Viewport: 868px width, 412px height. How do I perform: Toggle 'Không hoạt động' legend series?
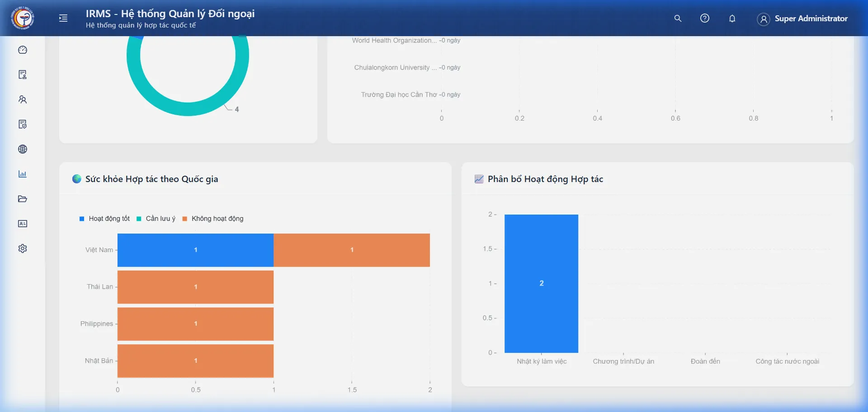(x=213, y=219)
